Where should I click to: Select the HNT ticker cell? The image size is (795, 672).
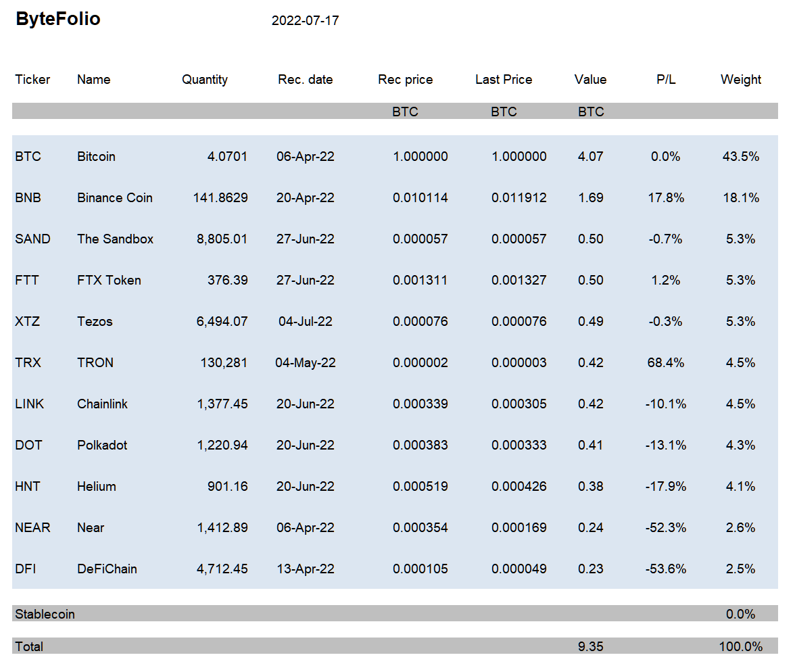pyautogui.click(x=27, y=486)
